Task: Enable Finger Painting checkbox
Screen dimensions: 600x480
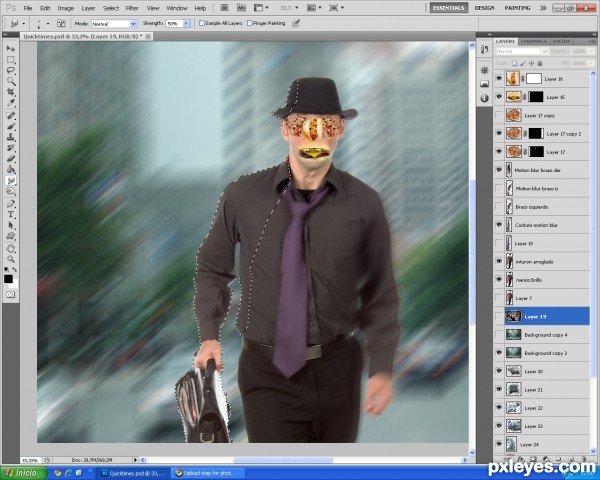Action: (249, 23)
